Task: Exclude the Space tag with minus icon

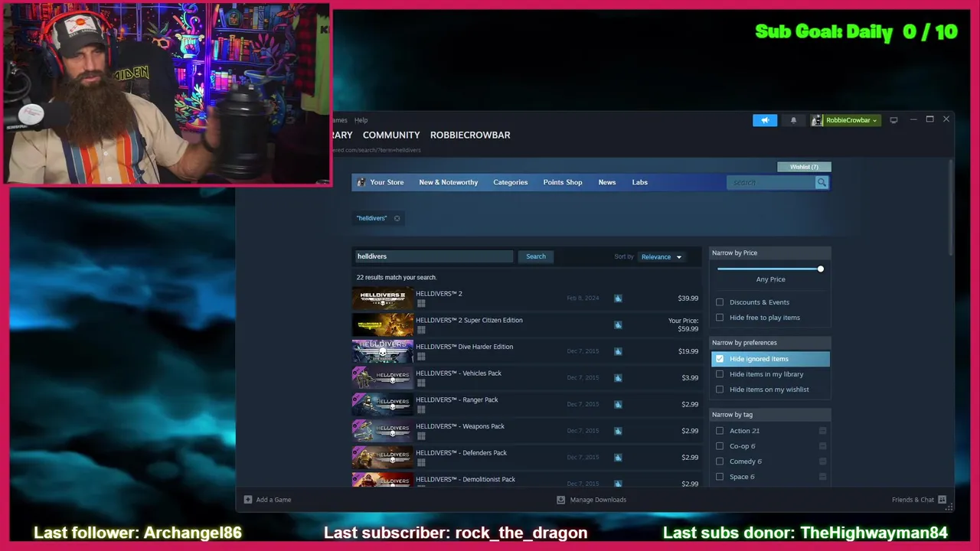Action: [822, 477]
